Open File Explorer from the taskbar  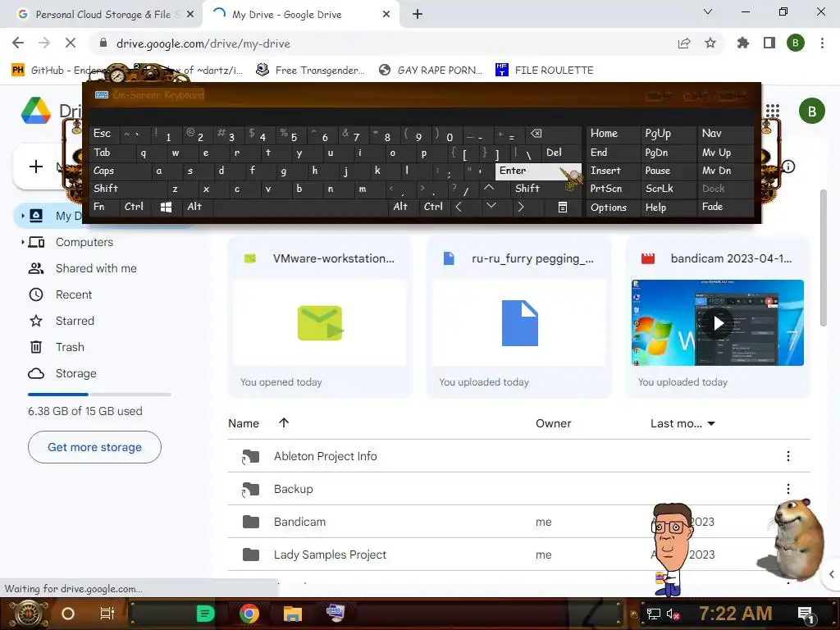click(x=293, y=614)
